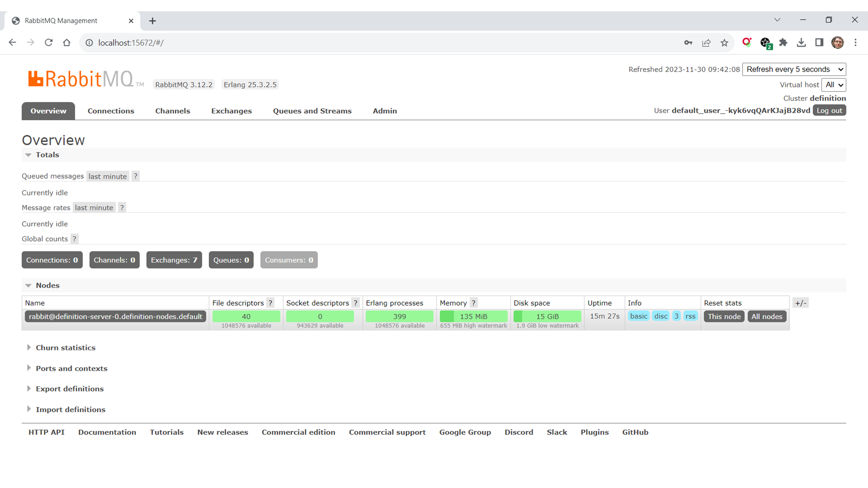This screenshot has width=868, height=488.
Task: Click the bookmark star icon
Action: [724, 43]
